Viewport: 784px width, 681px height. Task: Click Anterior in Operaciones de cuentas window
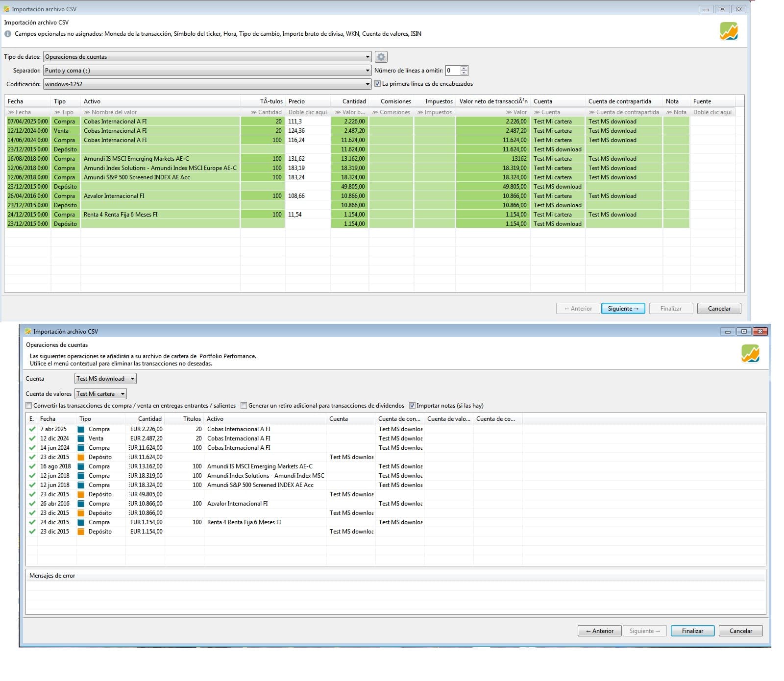pyautogui.click(x=600, y=631)
